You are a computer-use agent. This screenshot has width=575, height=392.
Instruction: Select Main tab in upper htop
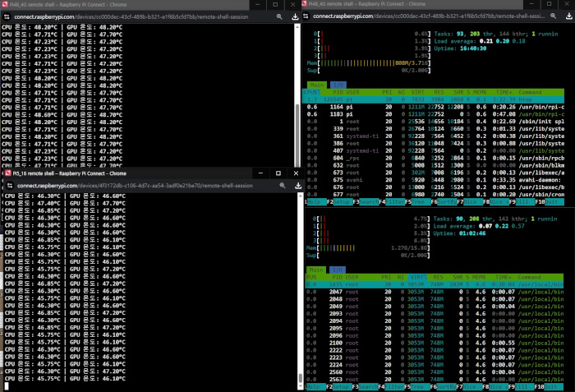coord(317,85)
